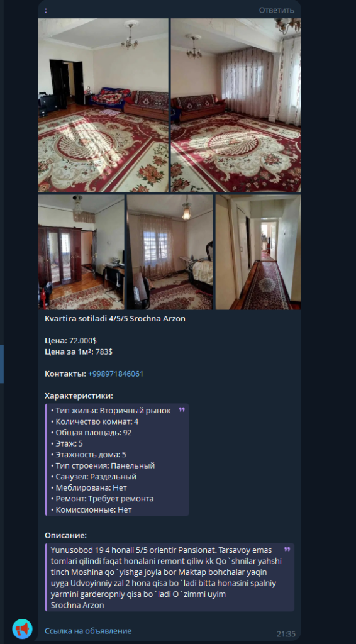Click the colon sender name at top
Viewport: 356px width, 644px height.
[45, 11]
